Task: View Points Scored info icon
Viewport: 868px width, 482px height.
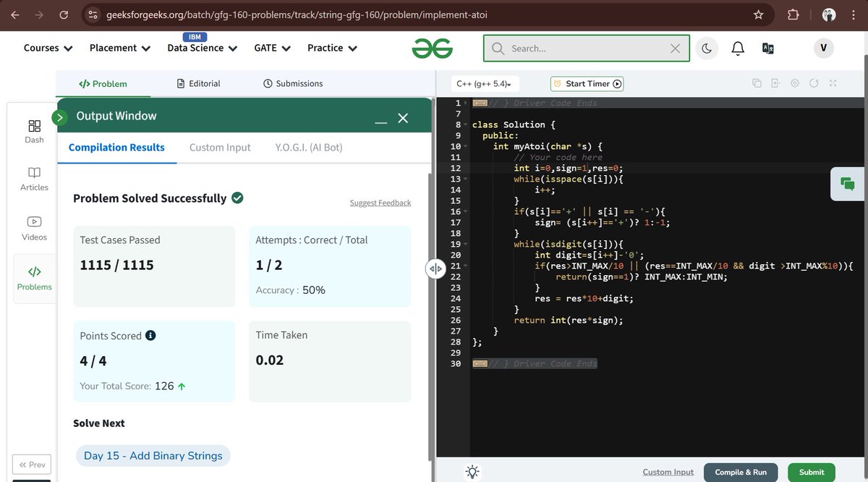Action: 150,336
